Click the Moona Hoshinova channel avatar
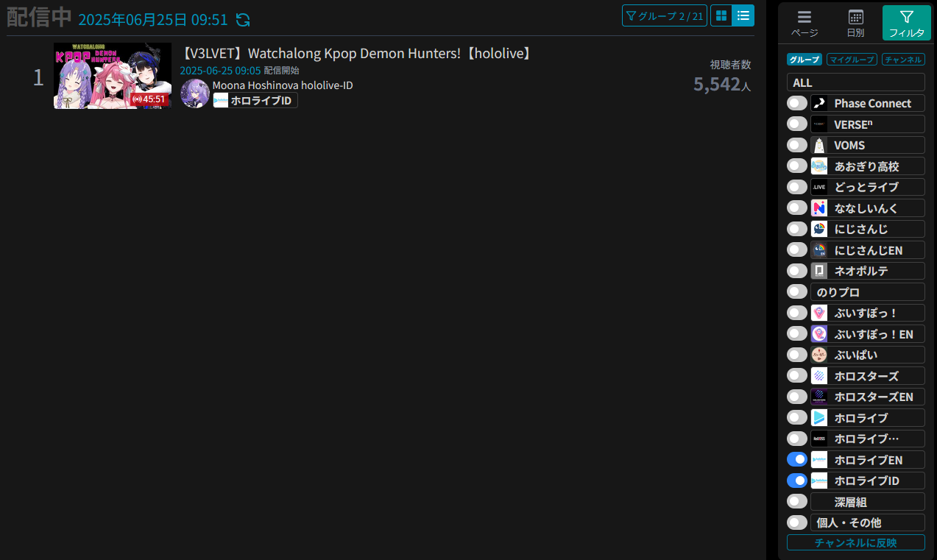The height and width of the screenshot is (560, 937). click(195, 93)
